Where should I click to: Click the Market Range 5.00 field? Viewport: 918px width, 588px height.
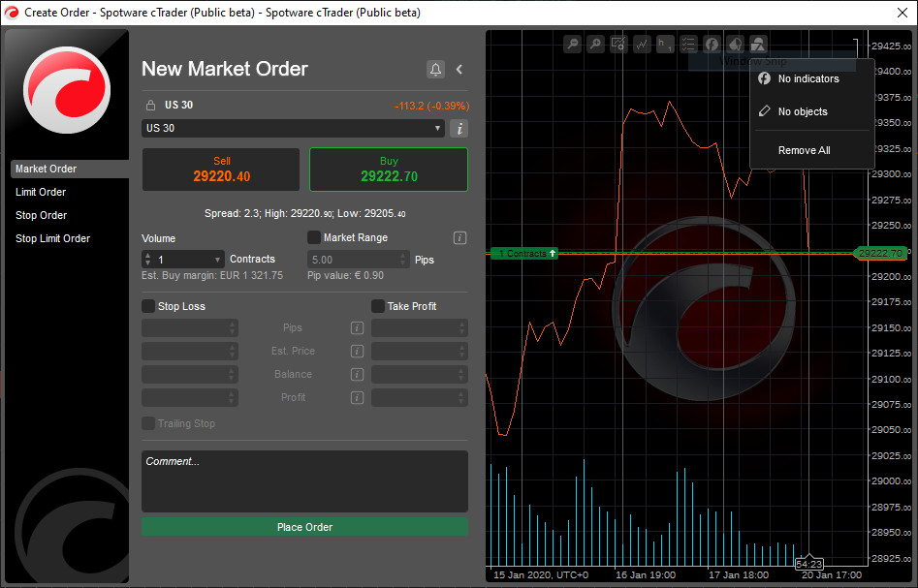[x=359, y=260]
